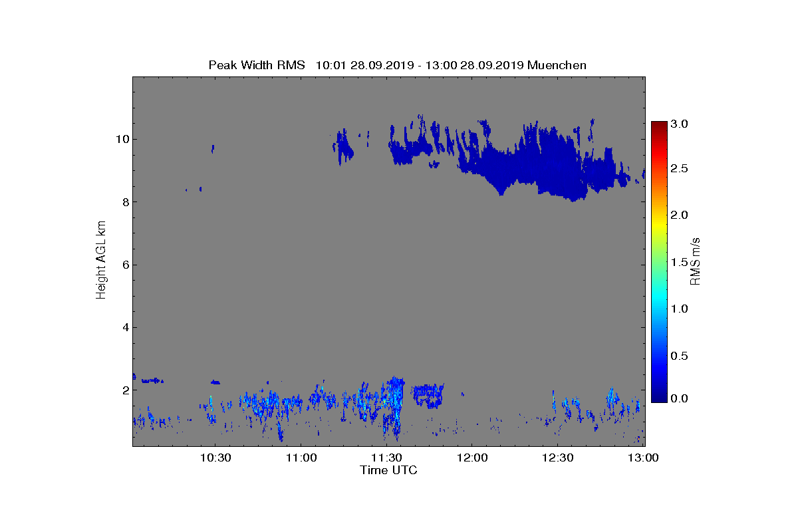The image size is (798, 532).
Task: Click the height tick label 6
Action: [124, 265]
